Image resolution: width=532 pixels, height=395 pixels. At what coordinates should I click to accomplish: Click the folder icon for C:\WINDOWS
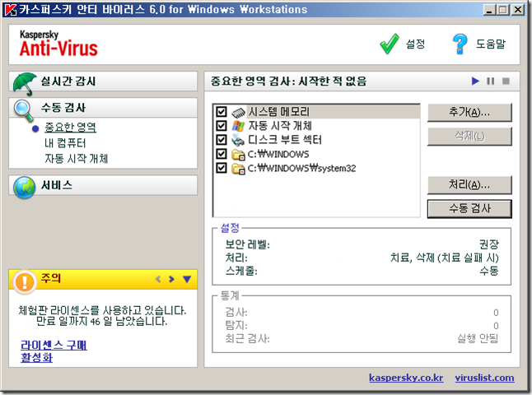(x=238, y=154)
